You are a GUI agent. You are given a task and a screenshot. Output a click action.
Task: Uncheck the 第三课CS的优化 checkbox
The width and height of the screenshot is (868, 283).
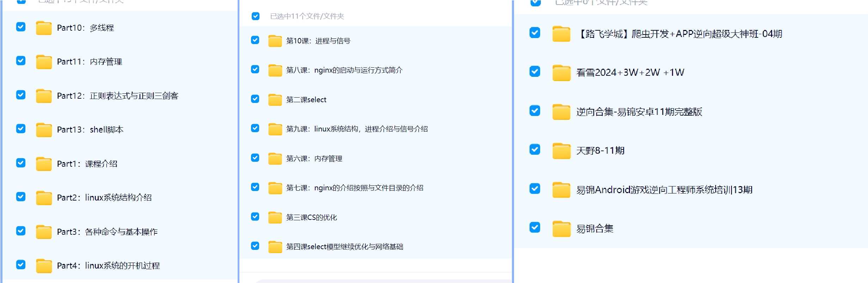pos(255,216)
